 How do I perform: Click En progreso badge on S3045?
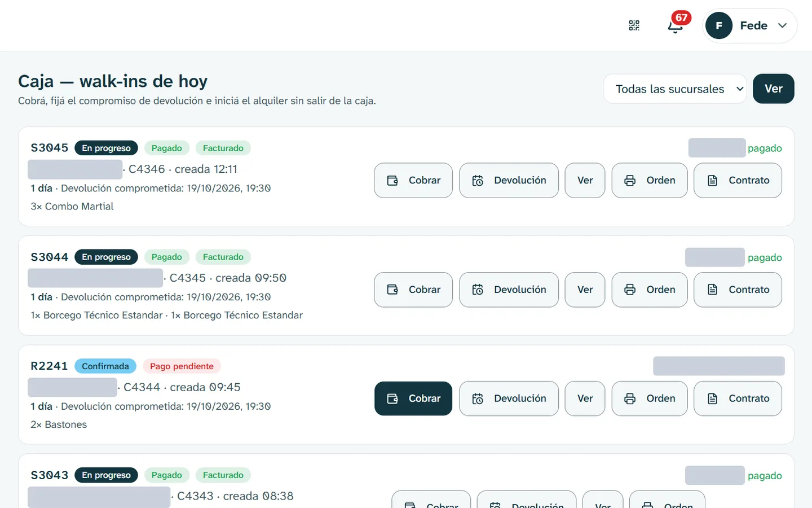[106, 148]
